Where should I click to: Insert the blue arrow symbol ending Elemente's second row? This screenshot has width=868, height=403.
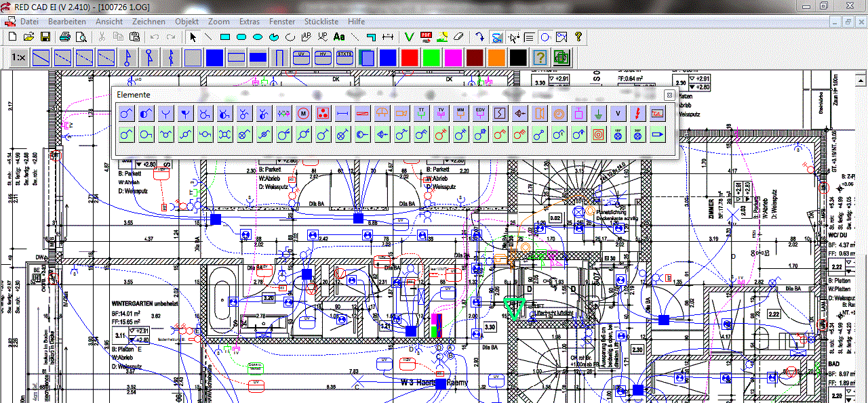coord(657,135)
